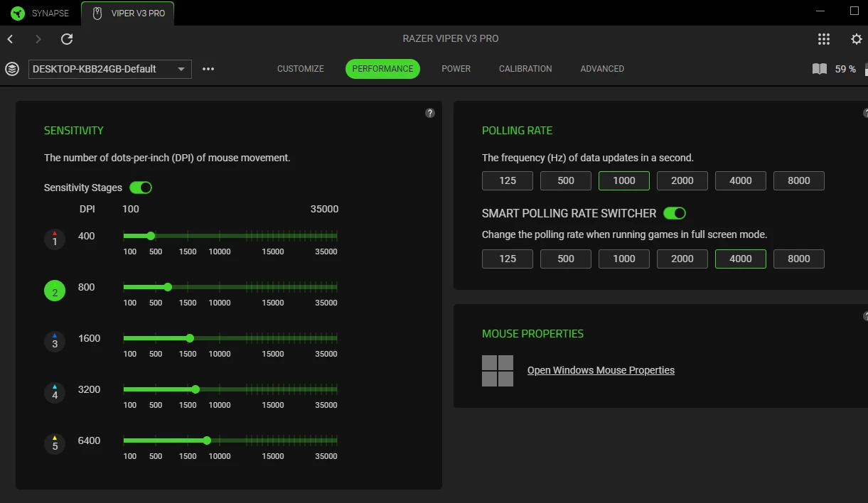Screen dimensions: 868x503
Task: Open Windows Mouse Properties link
Action: pyautogui.click(x=601, y=370)
